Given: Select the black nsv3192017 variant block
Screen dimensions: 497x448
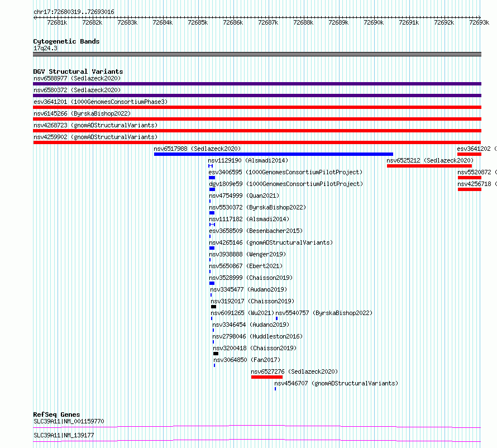Looking at the screenshot, I should point(214,307).
